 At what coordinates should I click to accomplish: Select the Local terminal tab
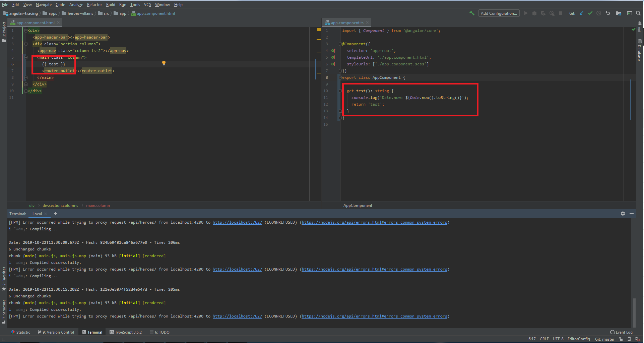click(x=37, y=214)
